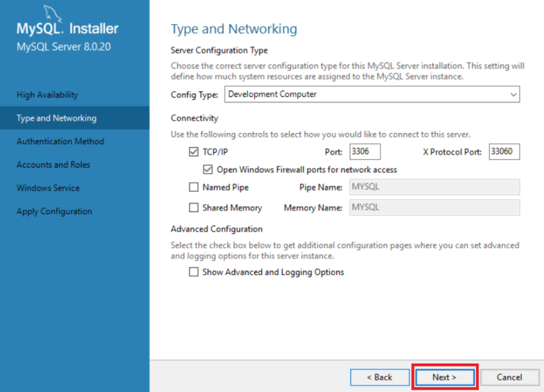Enable the Shared Memory checkbox

(194, 208)
